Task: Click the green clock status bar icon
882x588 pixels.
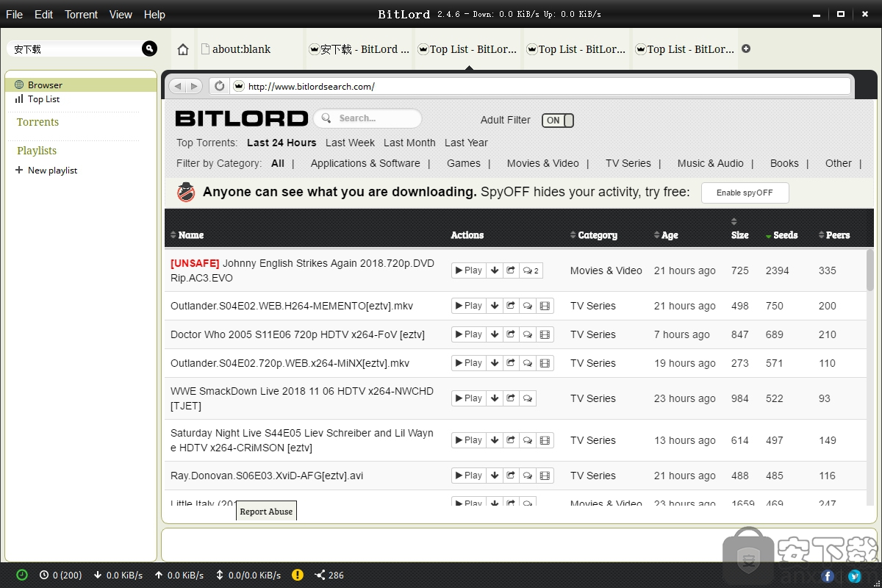Action: (x=22, y=575)
